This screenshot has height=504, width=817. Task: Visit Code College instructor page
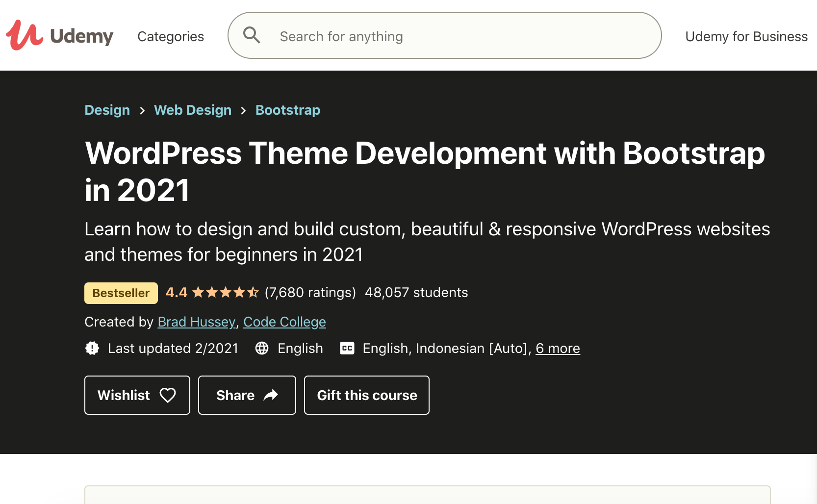tap(284, 322)
